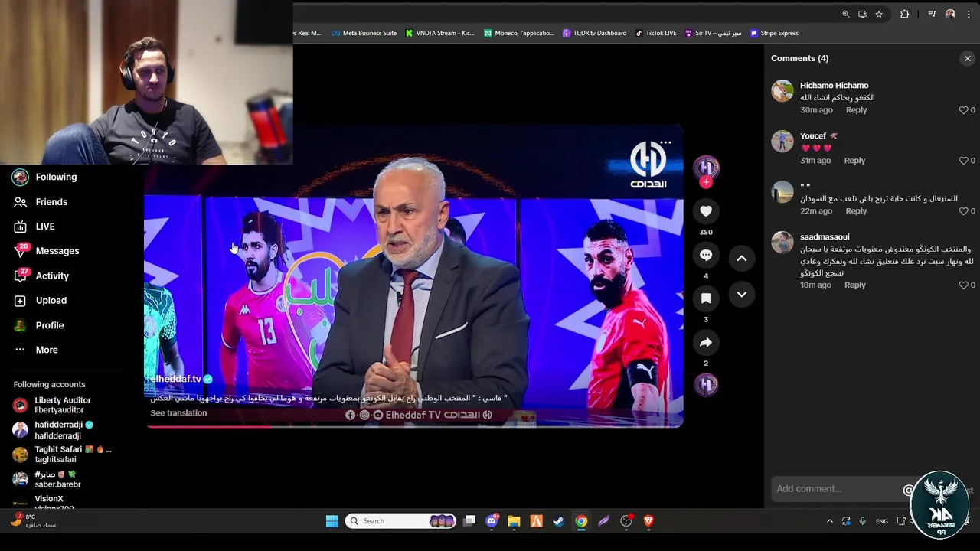Seek using the video progress bar
The image size is (980, 551).
[413, 426]
